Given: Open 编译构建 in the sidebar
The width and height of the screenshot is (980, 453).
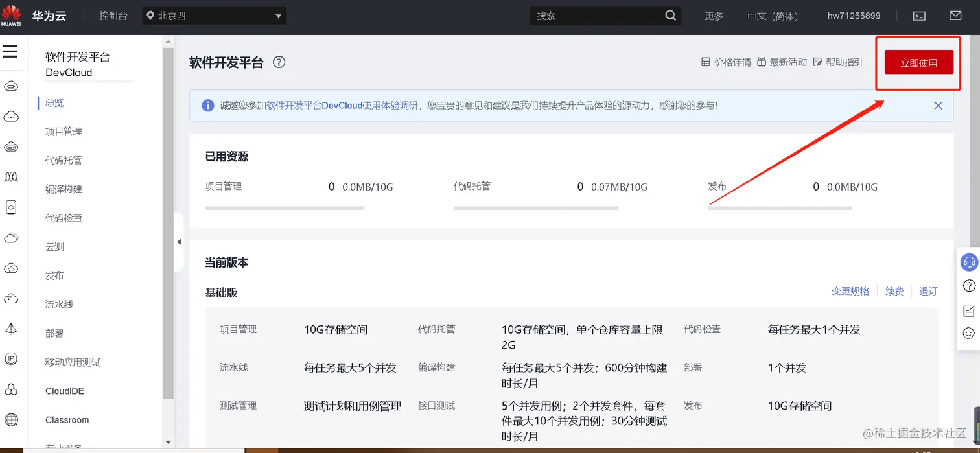Looking at the screenshot, I should pyautogui.click(x=64, y=189).
